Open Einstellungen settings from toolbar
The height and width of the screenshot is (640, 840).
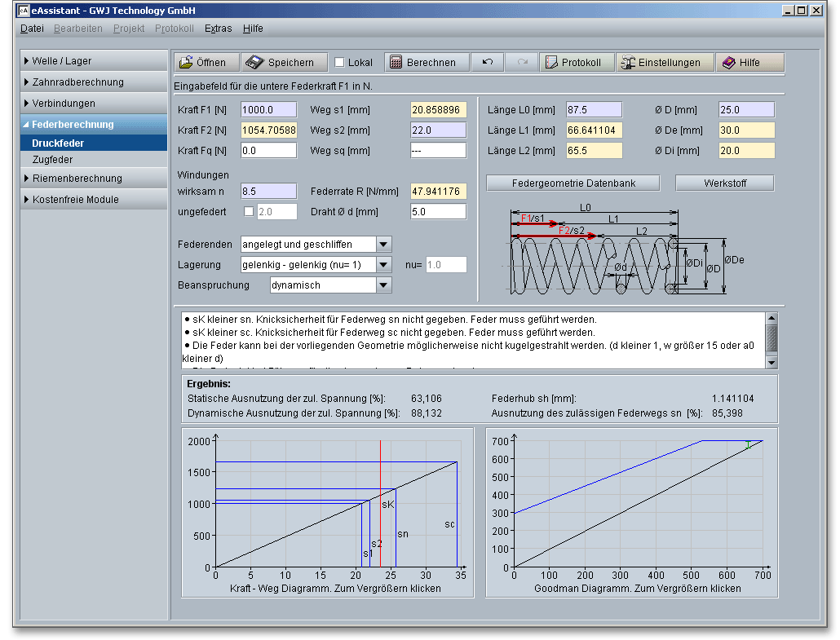(660, 63)
